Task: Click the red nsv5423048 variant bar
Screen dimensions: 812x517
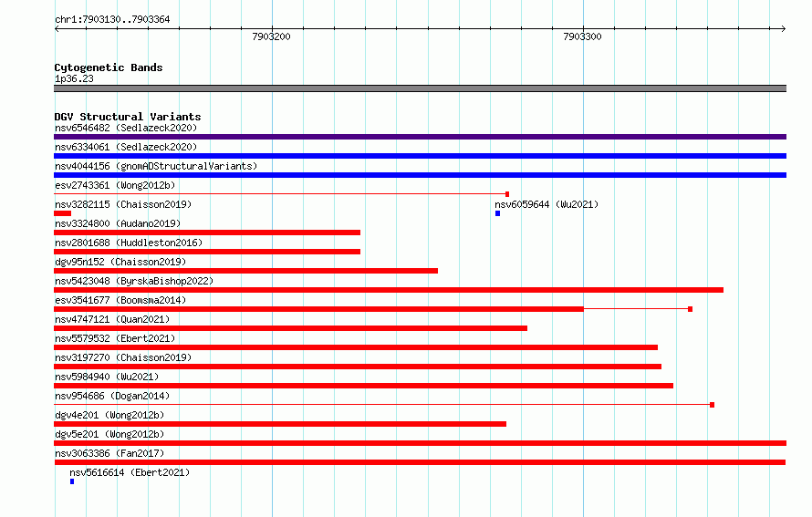Action: [x=389, y=290]
